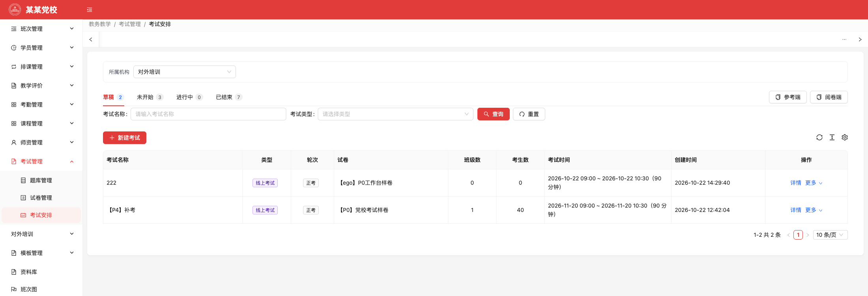Click the 参考端 button
The image size is (868, 296).
coord(788,97)
